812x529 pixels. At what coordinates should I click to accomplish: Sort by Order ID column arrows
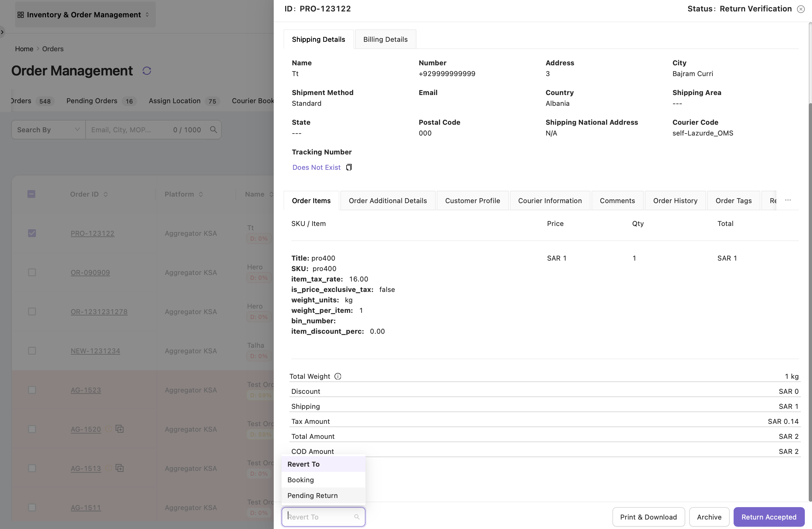click(x=106, y=194)
